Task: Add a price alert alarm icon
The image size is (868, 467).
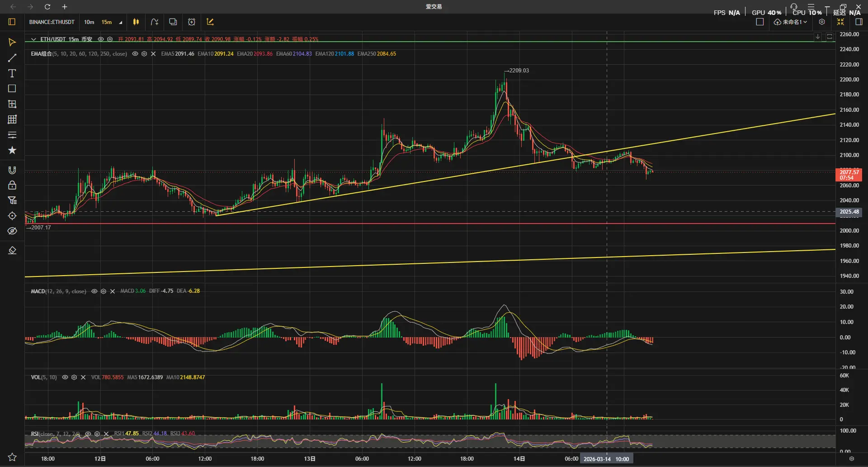Action: (x=192, y=22)
